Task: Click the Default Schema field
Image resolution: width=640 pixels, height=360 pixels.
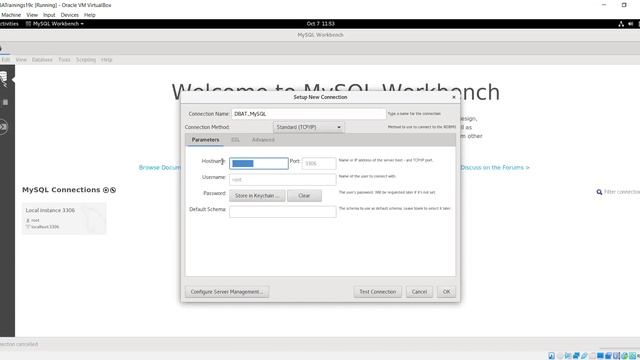Action: point(283,211)
